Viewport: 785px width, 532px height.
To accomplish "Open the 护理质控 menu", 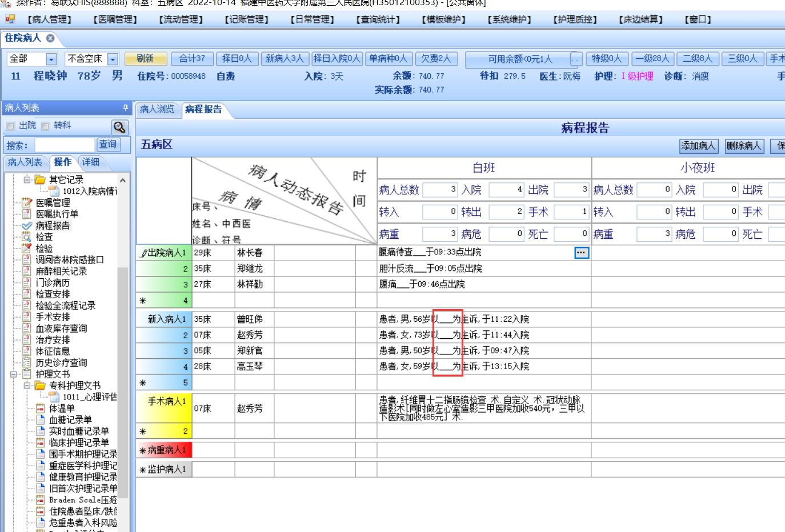I will tap(575, 19).
